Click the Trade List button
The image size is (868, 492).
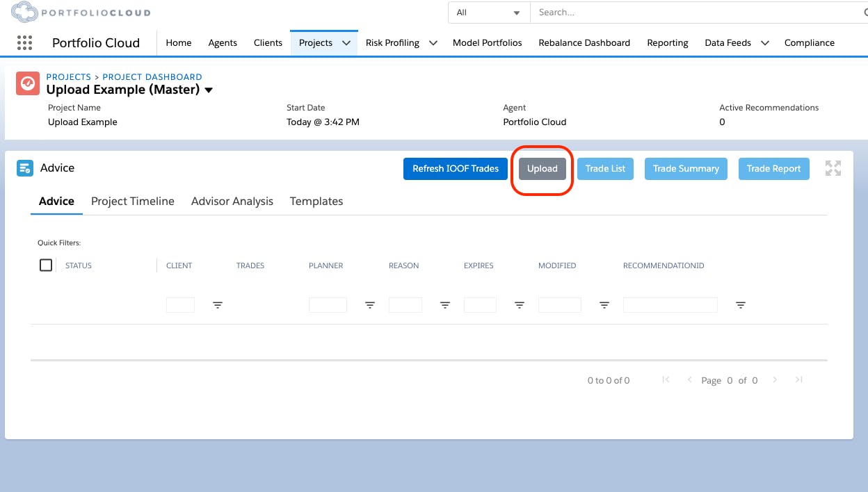coord(605,168)
